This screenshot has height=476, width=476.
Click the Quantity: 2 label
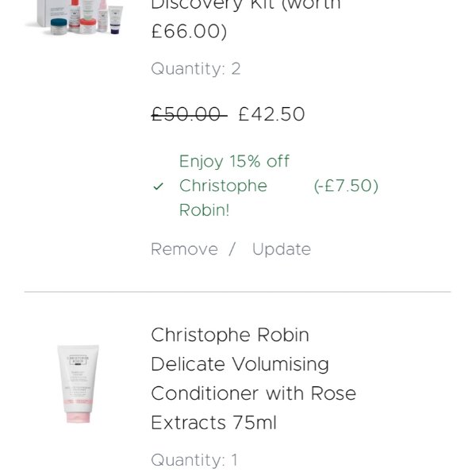coord(195,69)
